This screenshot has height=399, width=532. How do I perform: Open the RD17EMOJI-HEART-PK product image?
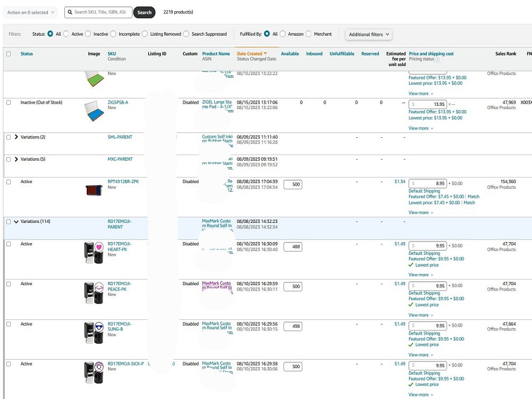click(94, 252)
